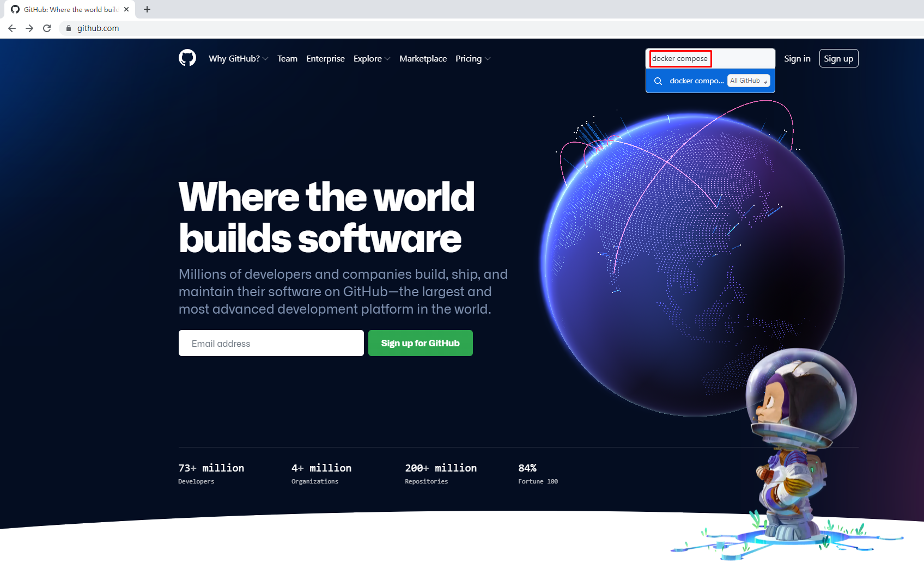924x563 pixels.
Task: Click the magnifier icon in search suggestion
Action: click(658, 81)
